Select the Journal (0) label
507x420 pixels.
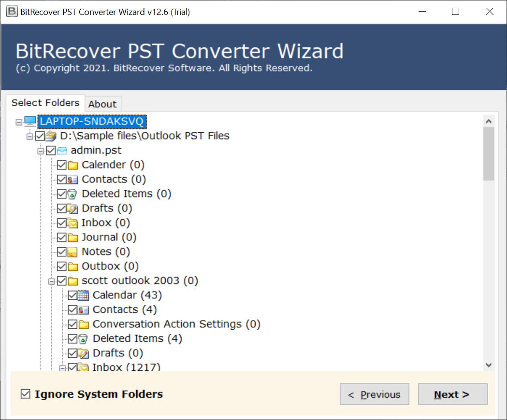(109, 238)
